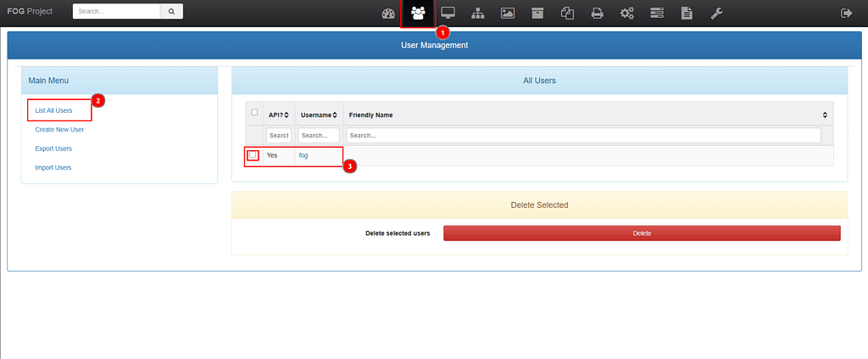Image resolution: width=868 pixels, height=359 pixels.
Task: Check the checkbox for user fog
Action: coord(253,155)
